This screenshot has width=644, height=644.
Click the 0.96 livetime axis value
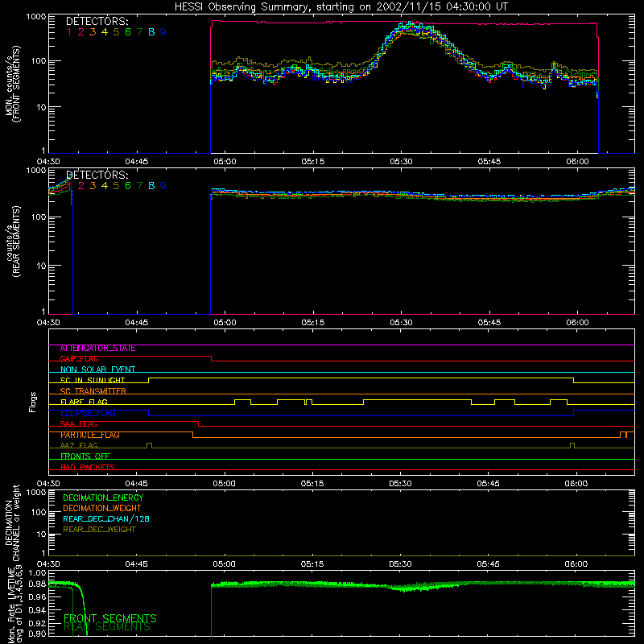pos(38,597)
